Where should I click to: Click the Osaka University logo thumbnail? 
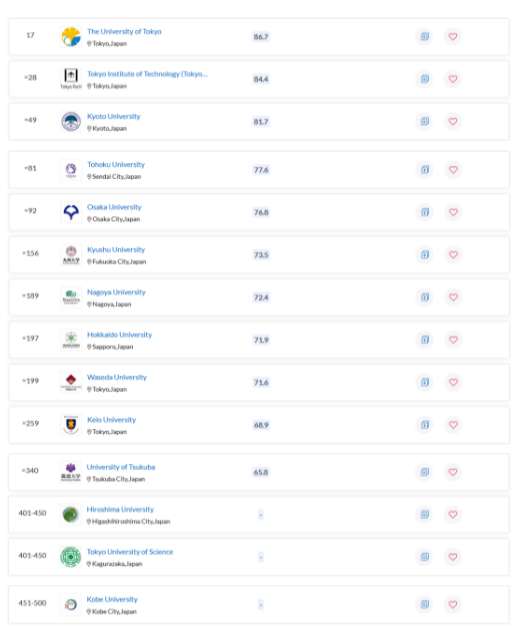(x=71, y=212)
